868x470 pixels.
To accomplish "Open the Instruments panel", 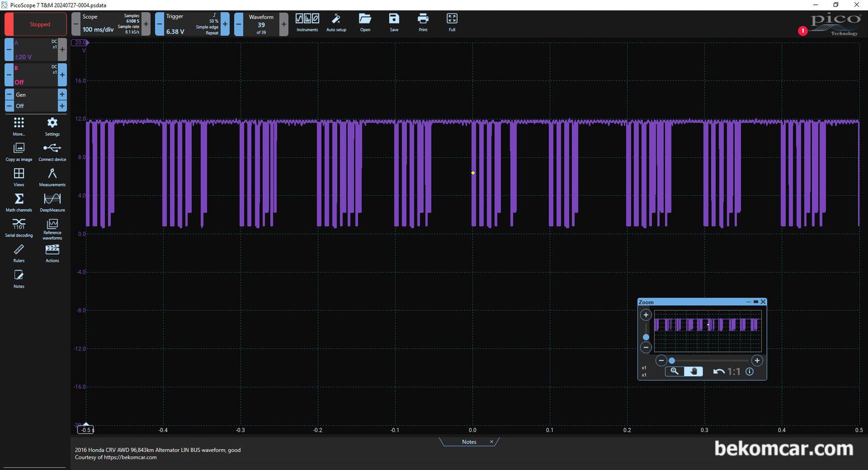I will (307, 19).
